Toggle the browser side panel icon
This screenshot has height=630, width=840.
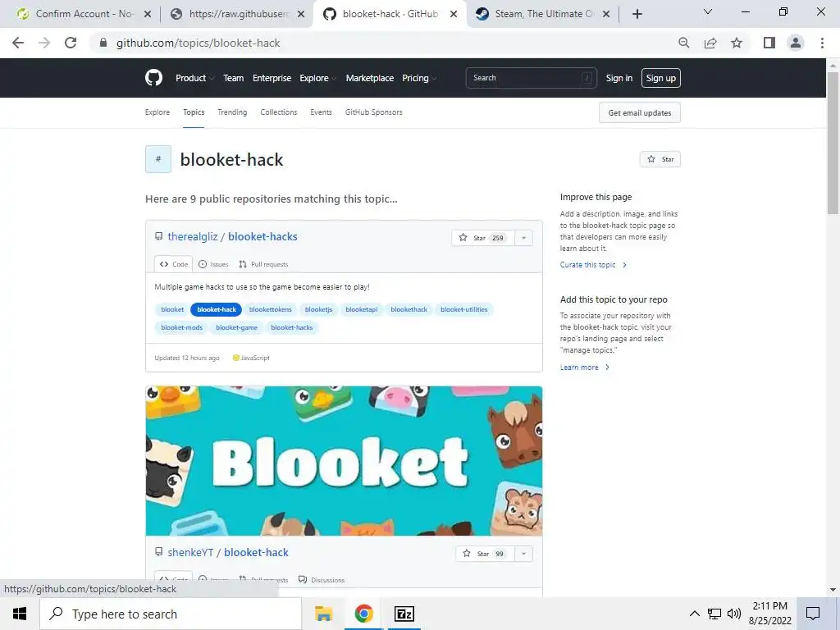[769, 43]
